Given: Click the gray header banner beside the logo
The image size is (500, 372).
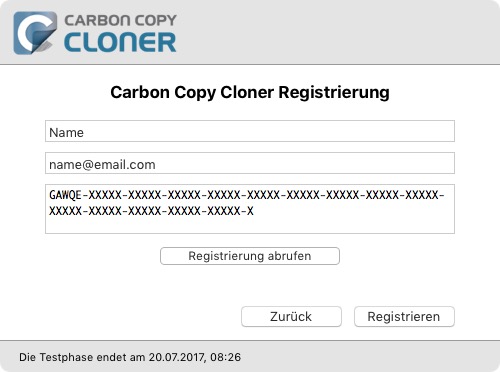Looking at the screenshot, I should pos(333,32).
